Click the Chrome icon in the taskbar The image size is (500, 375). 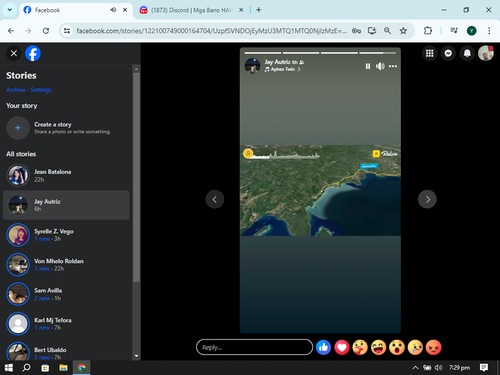(82, 368)
